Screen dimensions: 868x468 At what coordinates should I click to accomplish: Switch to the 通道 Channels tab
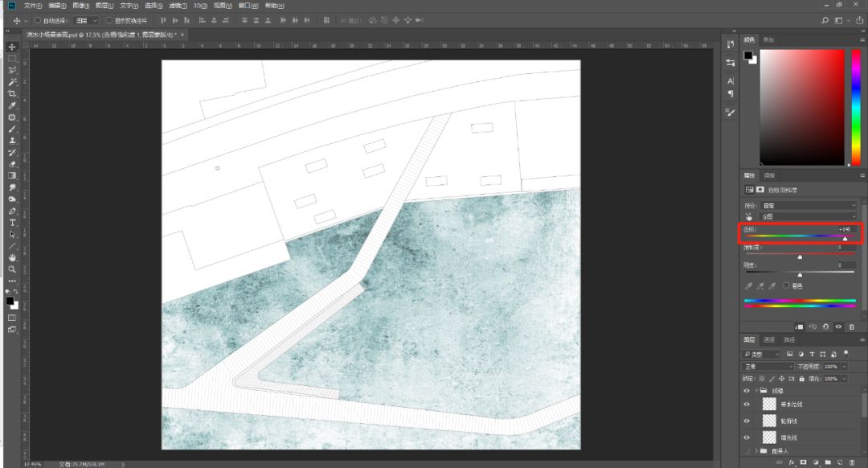click(769, 339)
